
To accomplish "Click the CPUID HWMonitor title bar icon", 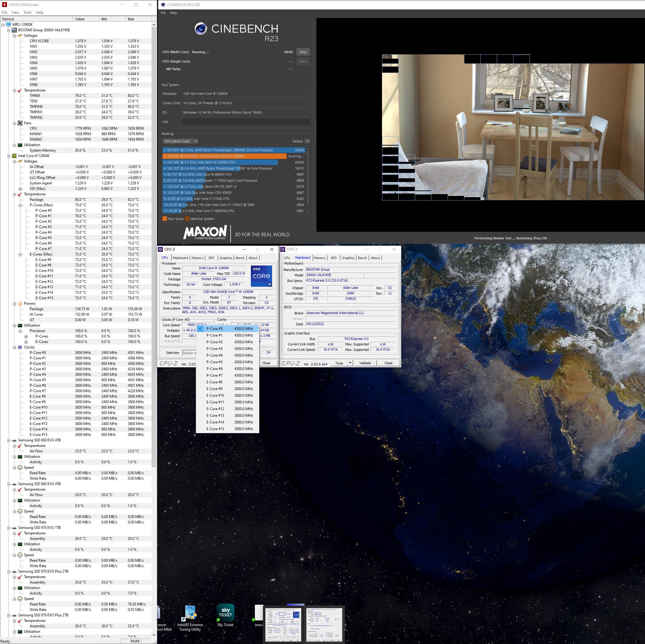I will [x=4, y=5].
